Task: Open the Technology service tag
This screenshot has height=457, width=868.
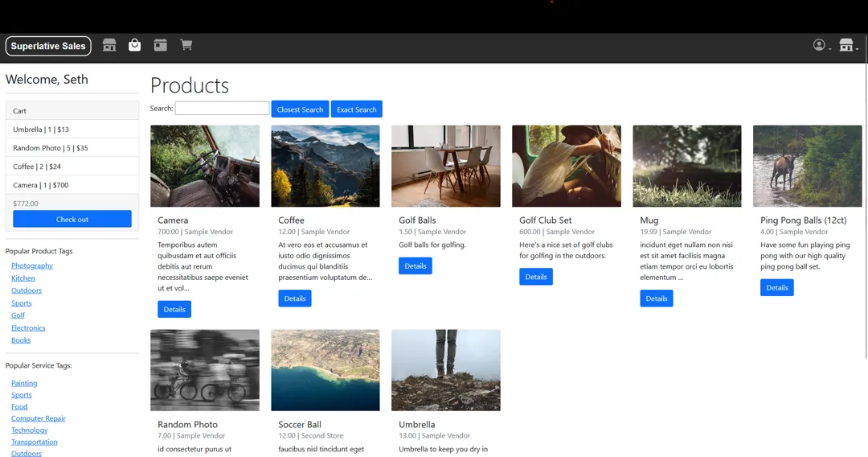Action: click(x=30, y=430)
